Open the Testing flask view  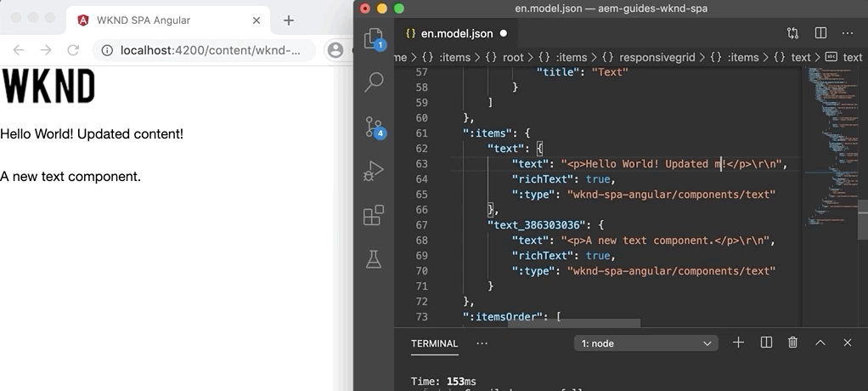(374, 258)
